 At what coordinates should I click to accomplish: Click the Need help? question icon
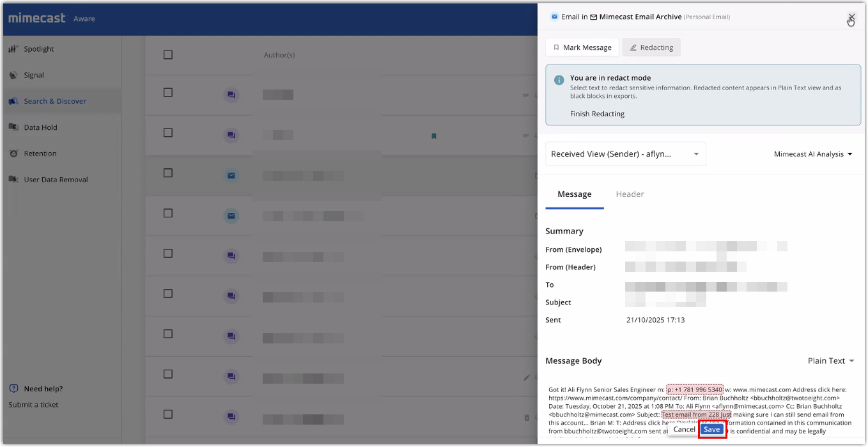click(14, 389)
